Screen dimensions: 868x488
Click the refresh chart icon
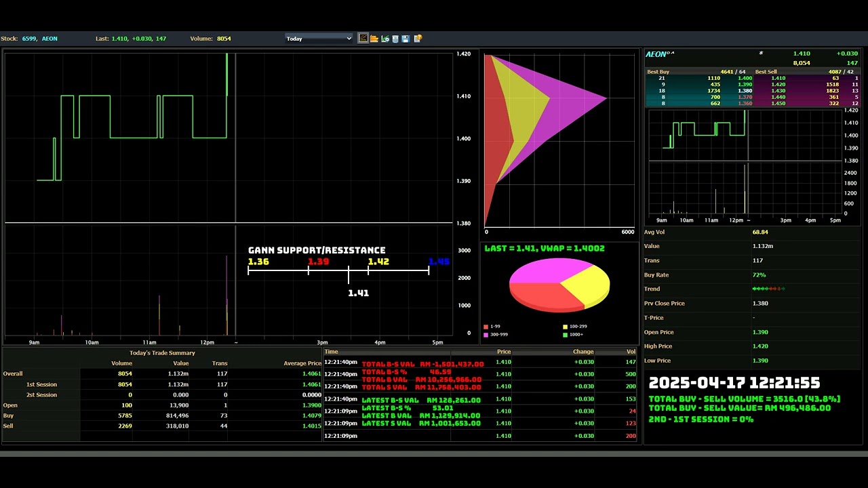pyautogui.click(x=385, y=39)
